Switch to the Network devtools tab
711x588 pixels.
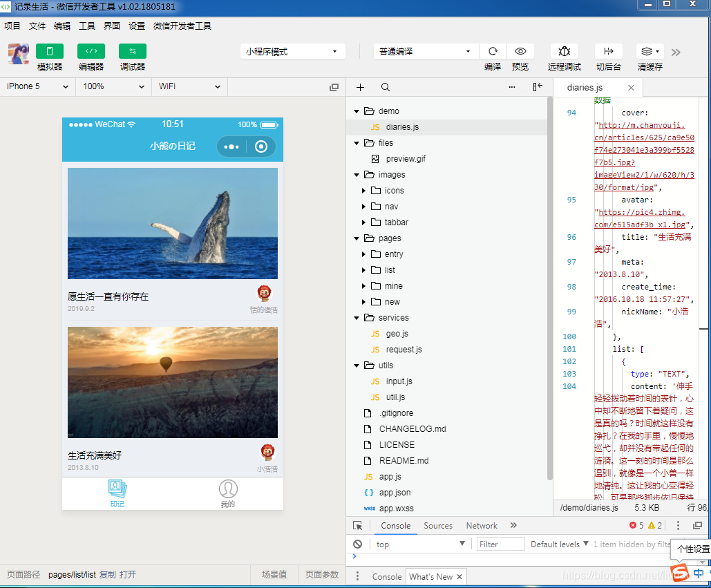click(482, 525)
